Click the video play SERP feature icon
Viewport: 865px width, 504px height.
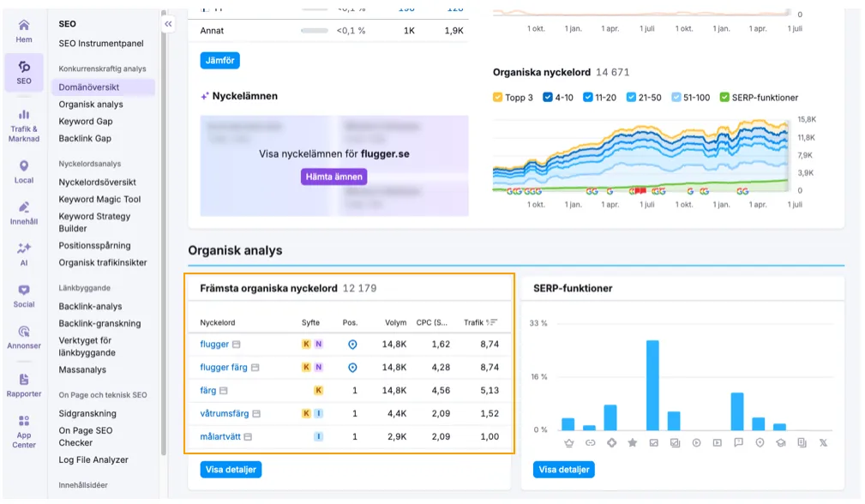pyautogui.click(x=696, y=443)
